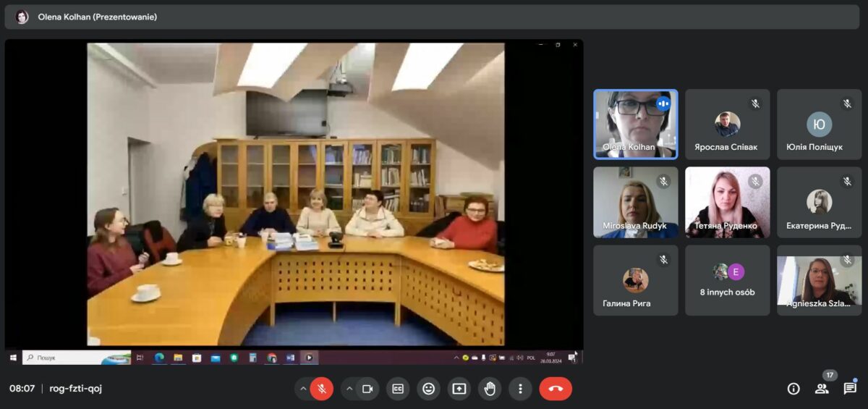Select the 8 innych osób tile
Viewport: 868px width, 409px height.
point(728,280)
